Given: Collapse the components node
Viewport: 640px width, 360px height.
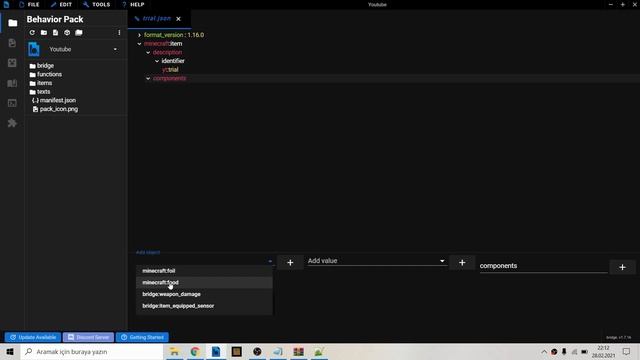Looking at the screenshot, I should pos(148,78).
